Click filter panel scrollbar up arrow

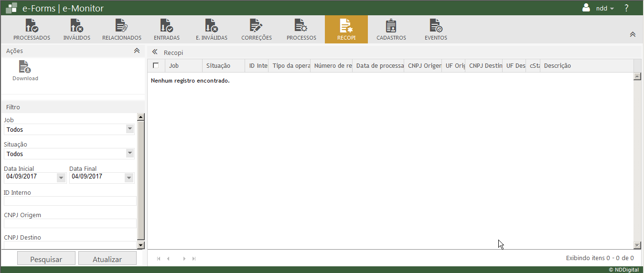point(140,117)
